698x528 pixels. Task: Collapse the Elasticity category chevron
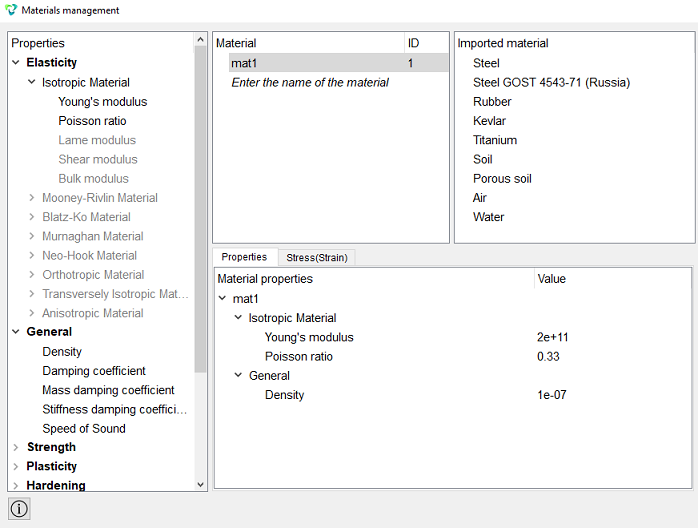click(16, 62)
